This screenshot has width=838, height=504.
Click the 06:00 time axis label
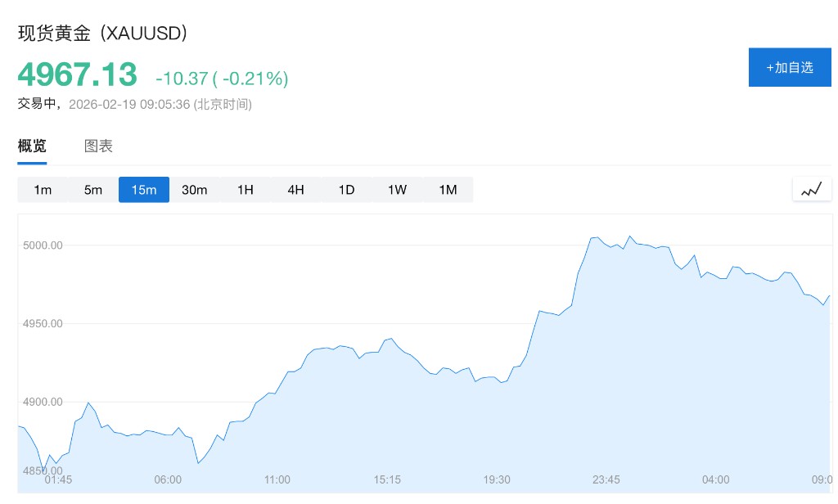point(168,479)
